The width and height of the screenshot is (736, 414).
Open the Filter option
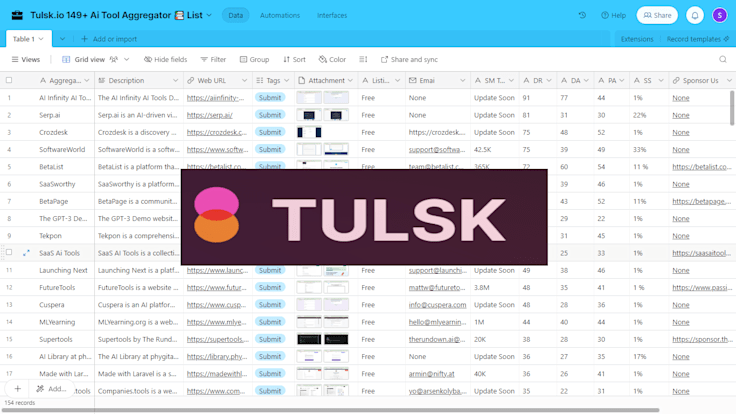(x=213, y=60)
